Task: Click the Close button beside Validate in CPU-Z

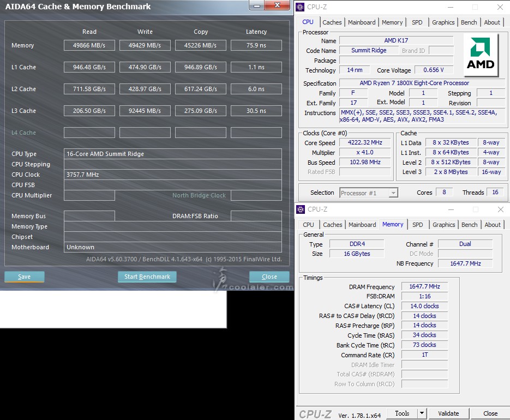Action: [490, 413]
